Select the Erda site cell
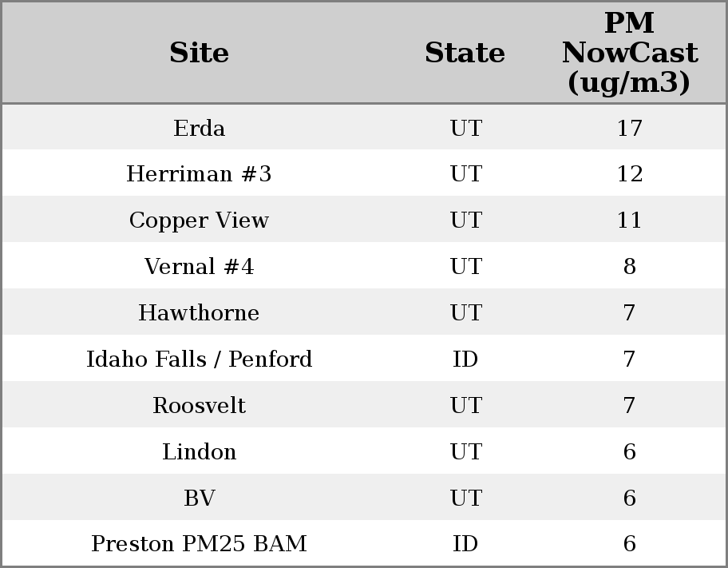The image size is (728, 568). (x=199, y=128)
